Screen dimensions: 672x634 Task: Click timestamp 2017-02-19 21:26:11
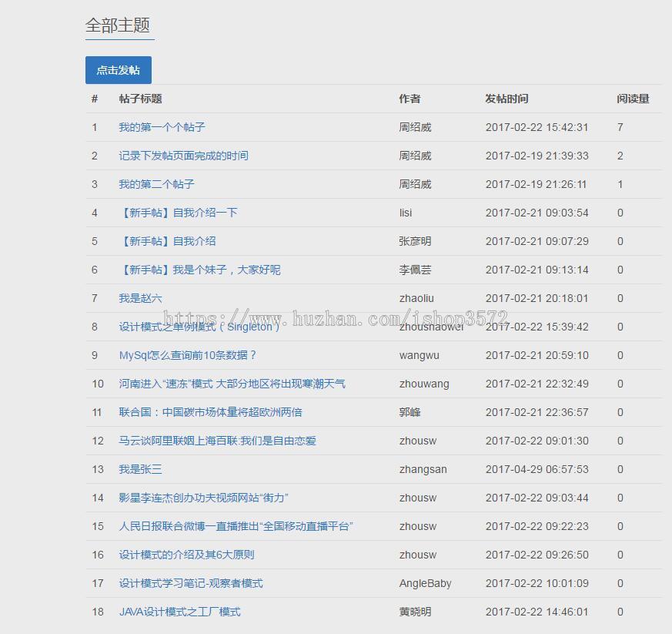[x=536, y=184]
